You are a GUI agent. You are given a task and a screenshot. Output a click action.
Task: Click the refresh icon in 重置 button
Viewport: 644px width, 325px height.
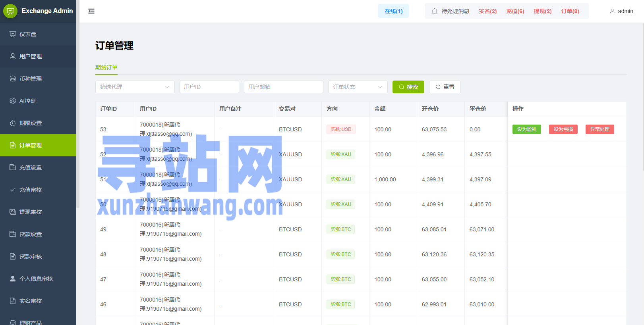(438, 87)
